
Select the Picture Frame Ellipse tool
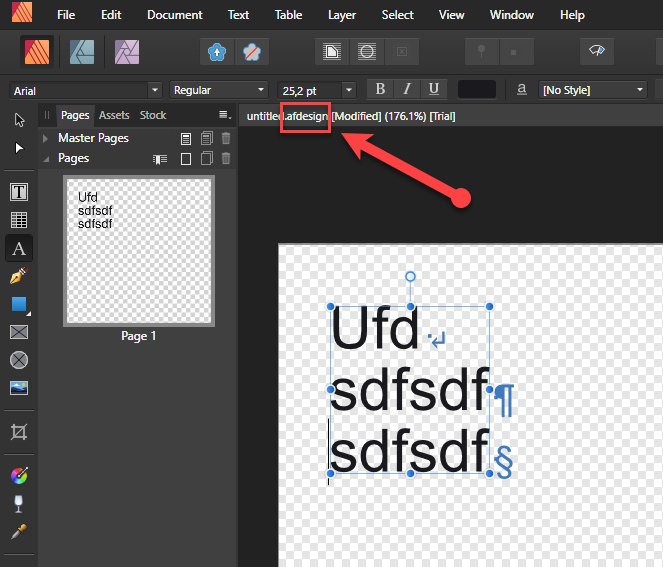click(19, 360)
